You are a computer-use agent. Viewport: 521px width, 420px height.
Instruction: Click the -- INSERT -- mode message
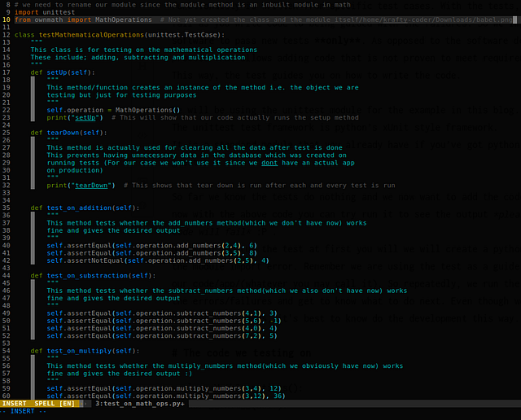click(x=23, y=411)
